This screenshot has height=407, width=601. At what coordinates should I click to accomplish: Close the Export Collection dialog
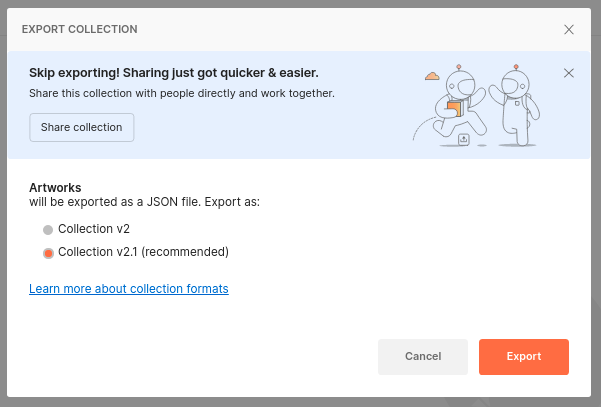pyautogui.click(x=569, y=30)
